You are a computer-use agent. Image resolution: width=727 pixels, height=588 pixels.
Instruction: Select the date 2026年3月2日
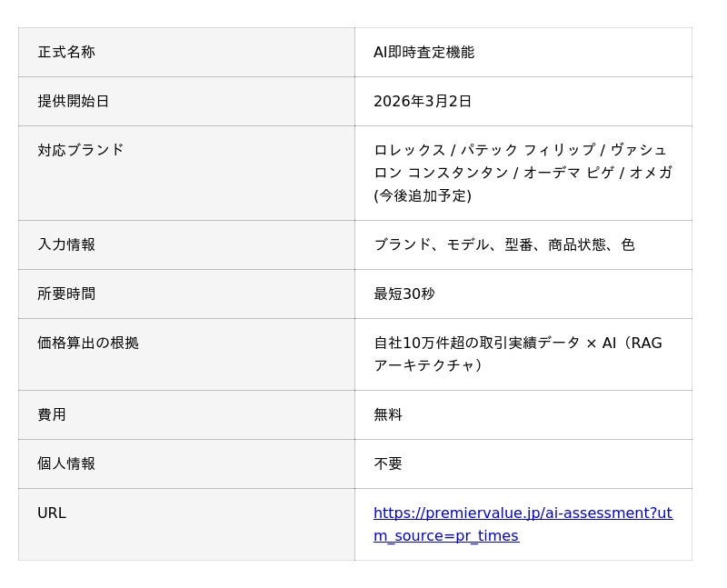(x=423, y=102)
